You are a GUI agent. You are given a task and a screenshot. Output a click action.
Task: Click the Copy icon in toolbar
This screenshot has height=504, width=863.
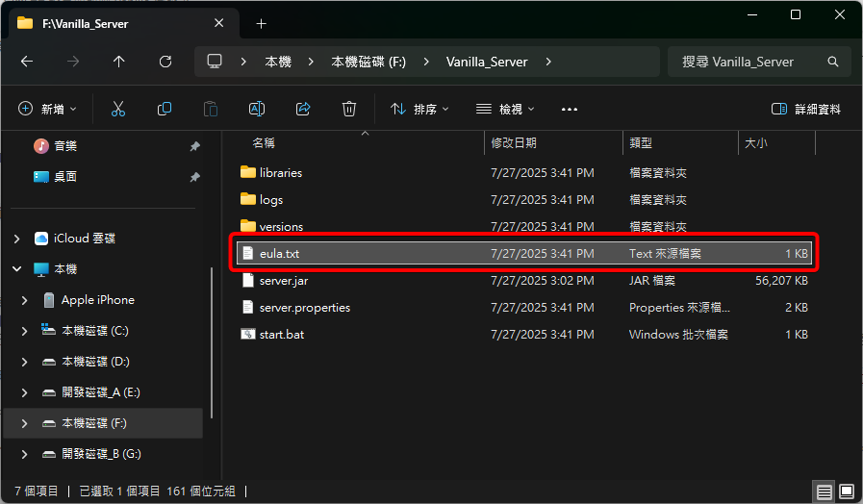(165, 110)
